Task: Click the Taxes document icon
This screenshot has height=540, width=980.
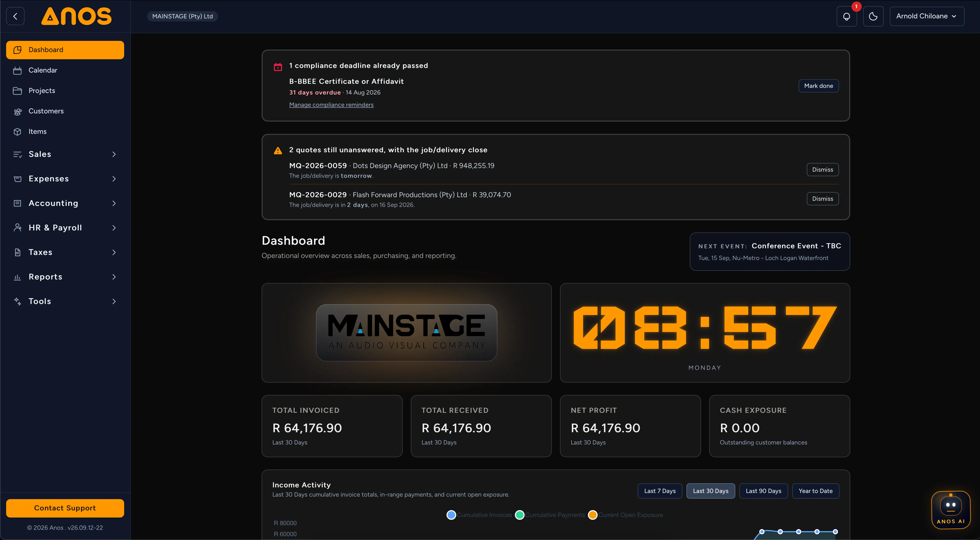Action: [17, 253]
